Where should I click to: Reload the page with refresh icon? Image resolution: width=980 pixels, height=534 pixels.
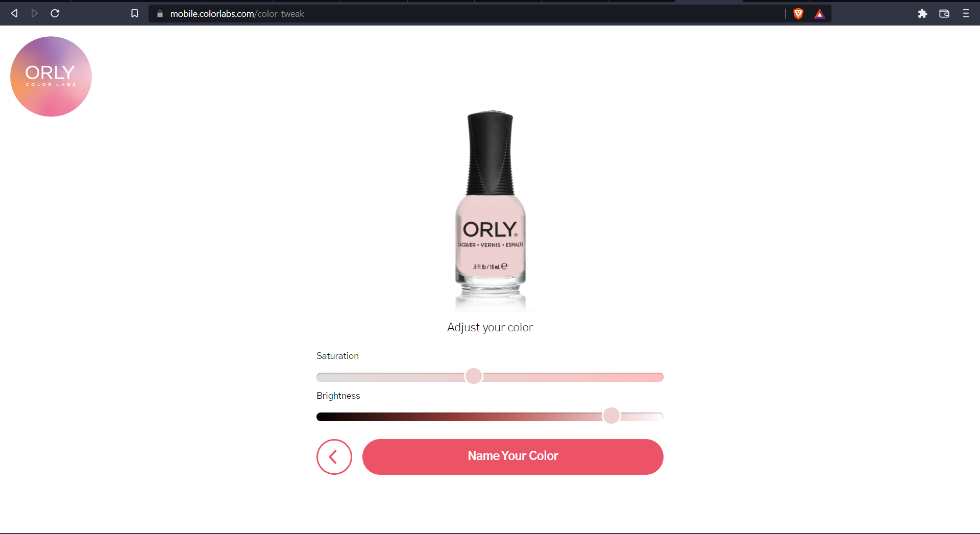coord(55,13)
